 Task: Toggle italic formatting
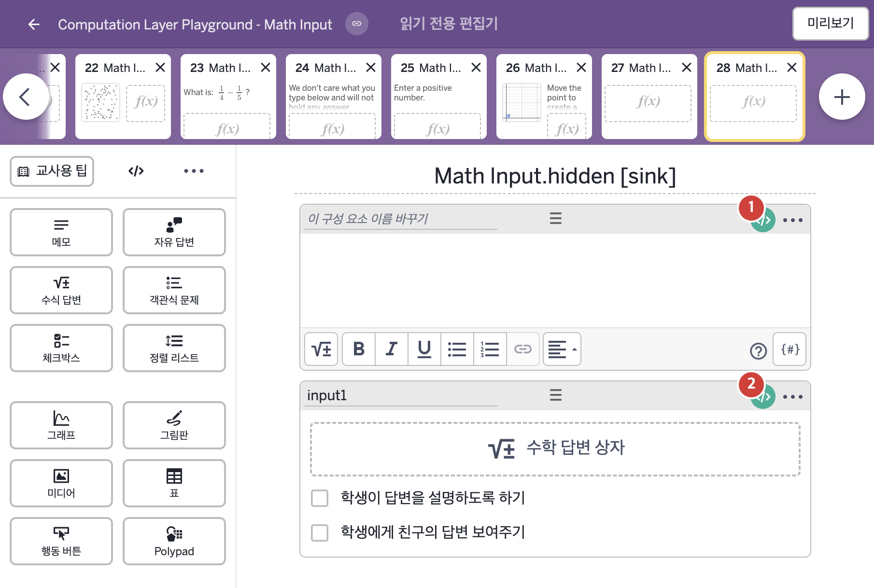point(392,349)
